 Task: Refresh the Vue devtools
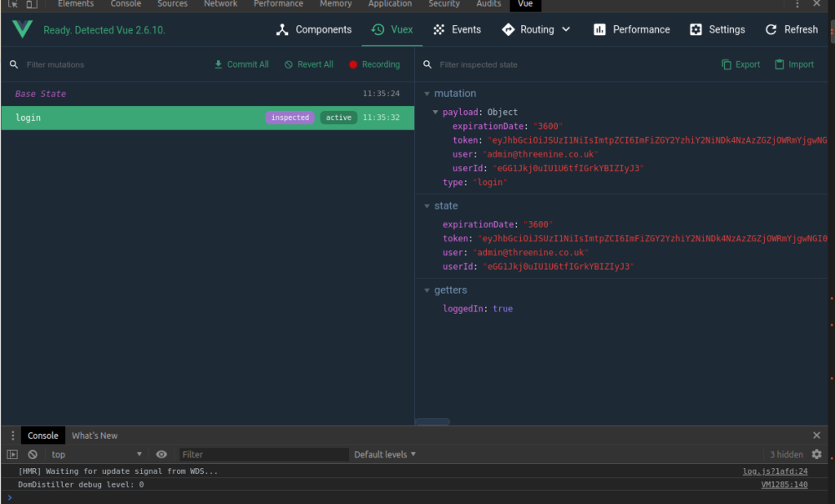point(791,30)
